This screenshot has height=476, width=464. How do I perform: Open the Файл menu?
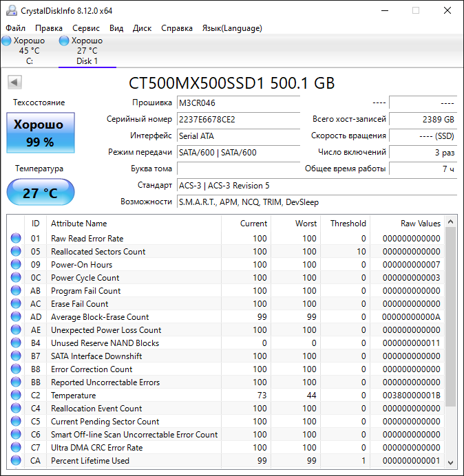(15, 28)
